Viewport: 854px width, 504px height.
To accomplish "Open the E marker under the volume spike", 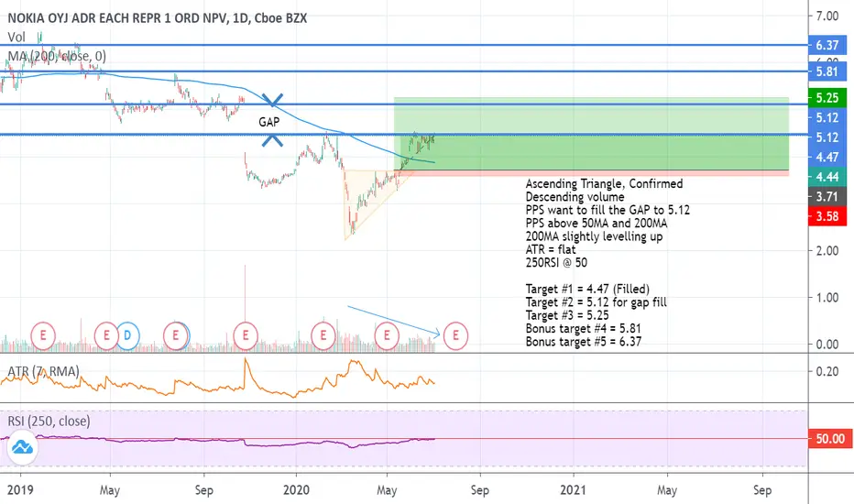I will pyautogui.click(x=245, y=335).
